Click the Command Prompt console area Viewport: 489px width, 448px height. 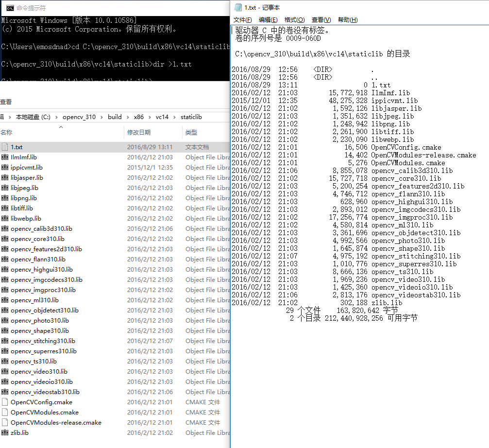[x=115, y=49]
